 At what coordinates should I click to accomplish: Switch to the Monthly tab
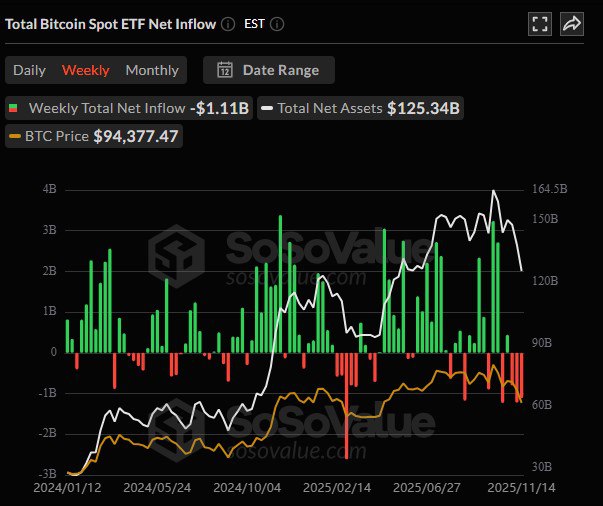pyautogui.click(x=152, y=70)
